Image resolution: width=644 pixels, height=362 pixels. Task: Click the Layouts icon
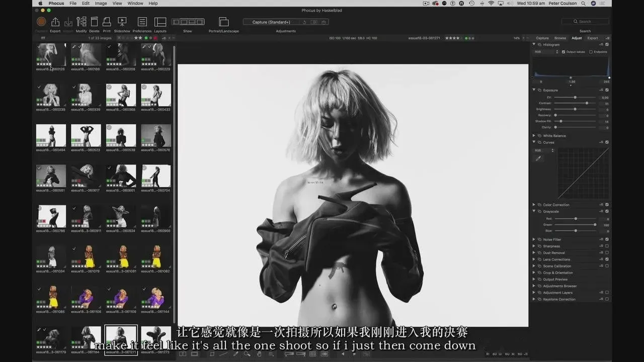tap(160, 22)
